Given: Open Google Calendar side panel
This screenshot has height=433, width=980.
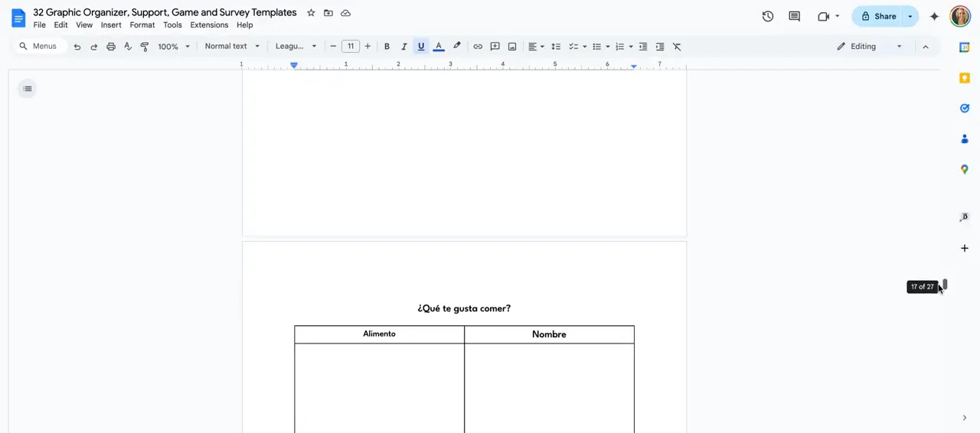Looking at the screenshot, I should point(965,47).
